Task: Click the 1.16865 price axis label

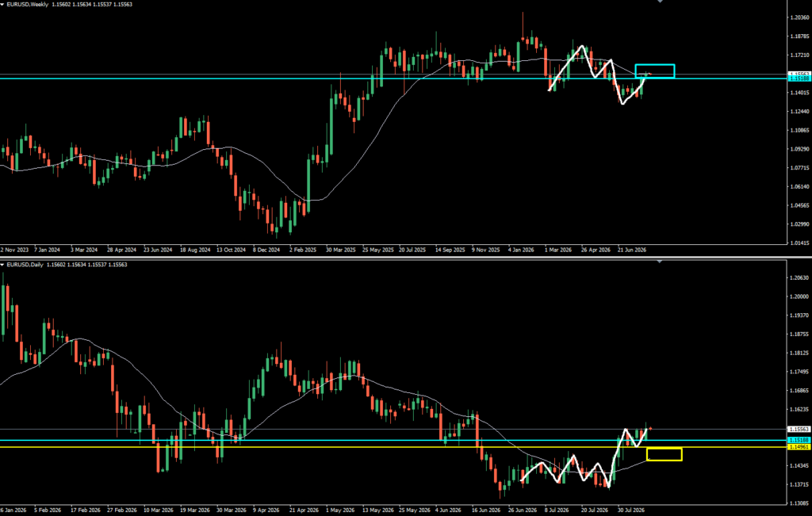Action: pos(799,391)
